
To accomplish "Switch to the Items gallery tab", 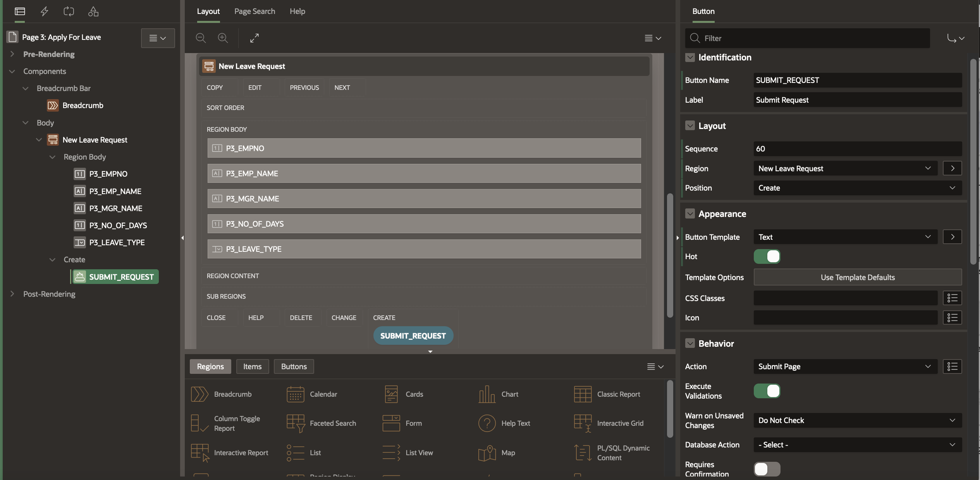I will coord(252,366).
